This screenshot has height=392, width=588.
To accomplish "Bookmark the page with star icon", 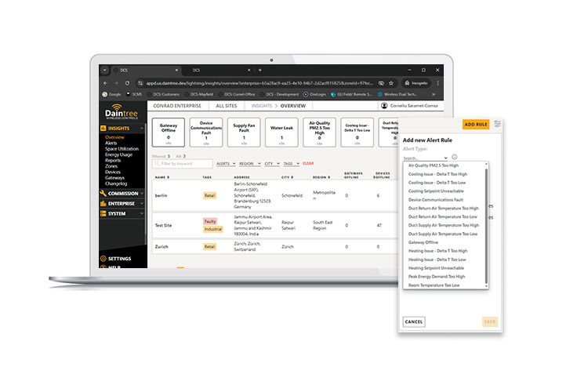I will pos(390,83).
